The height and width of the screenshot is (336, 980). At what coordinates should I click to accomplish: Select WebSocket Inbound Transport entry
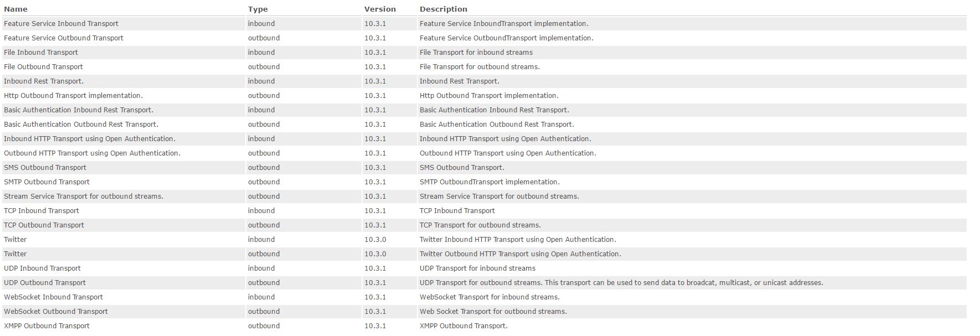(x=53, y=297)
